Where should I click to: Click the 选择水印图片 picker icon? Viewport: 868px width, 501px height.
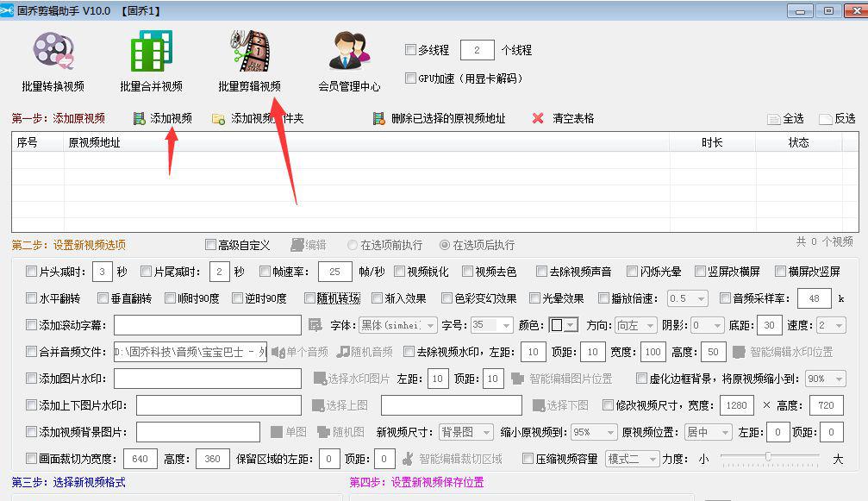tap(319, 379)
